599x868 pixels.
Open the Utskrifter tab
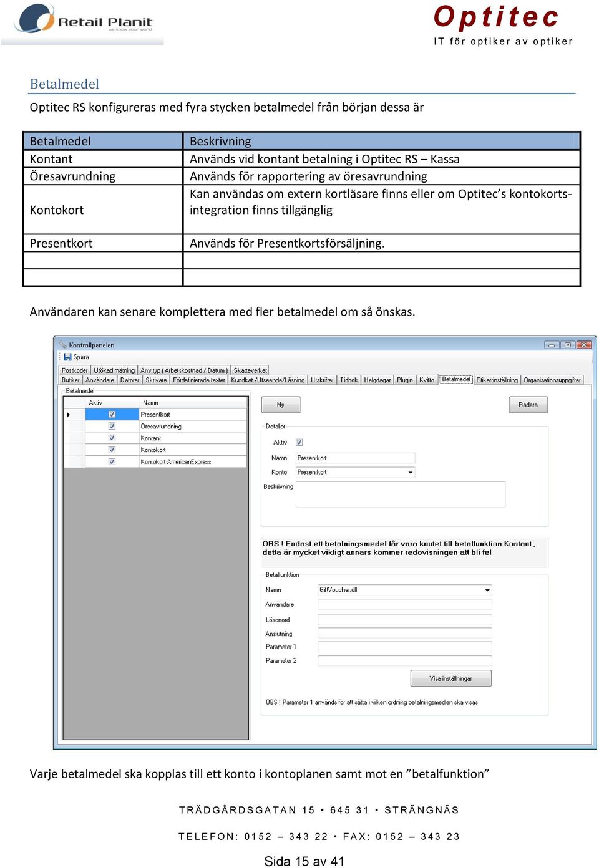pyautogui.click(x=322, y=380)
